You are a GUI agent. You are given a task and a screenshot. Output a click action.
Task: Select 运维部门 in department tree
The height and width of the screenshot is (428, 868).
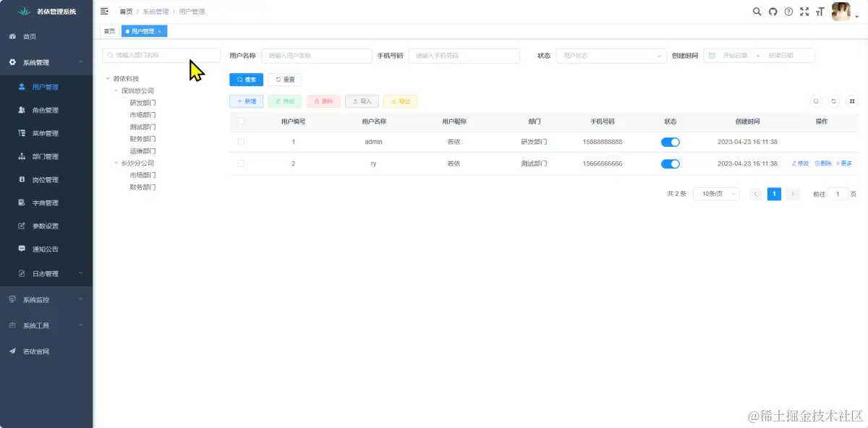pyautogui.click(x=142, y=151)
